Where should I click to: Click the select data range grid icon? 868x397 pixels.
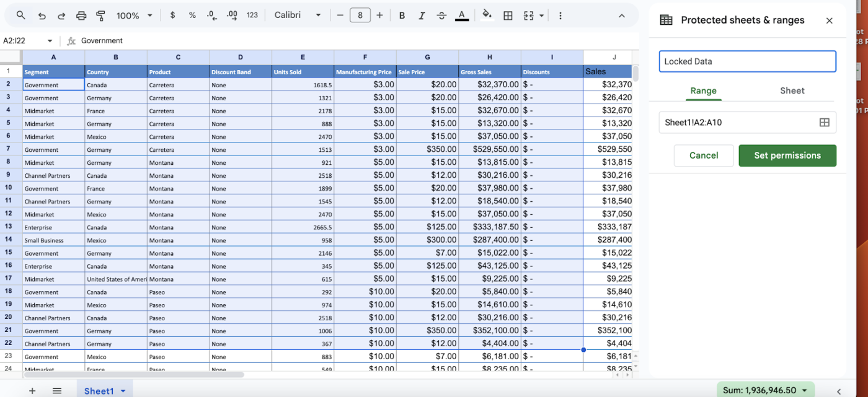[824, 123]
